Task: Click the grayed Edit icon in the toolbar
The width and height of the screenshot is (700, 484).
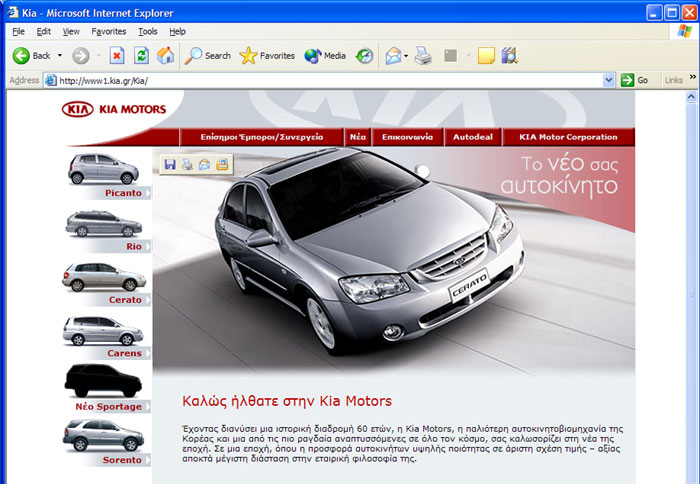Action: click(x=451, y=56)
